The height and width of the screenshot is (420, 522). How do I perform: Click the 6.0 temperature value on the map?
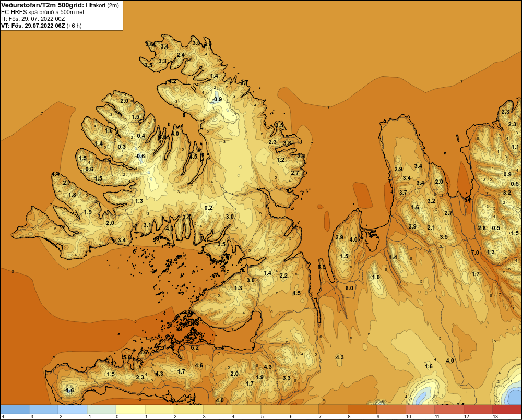[349, 288]
